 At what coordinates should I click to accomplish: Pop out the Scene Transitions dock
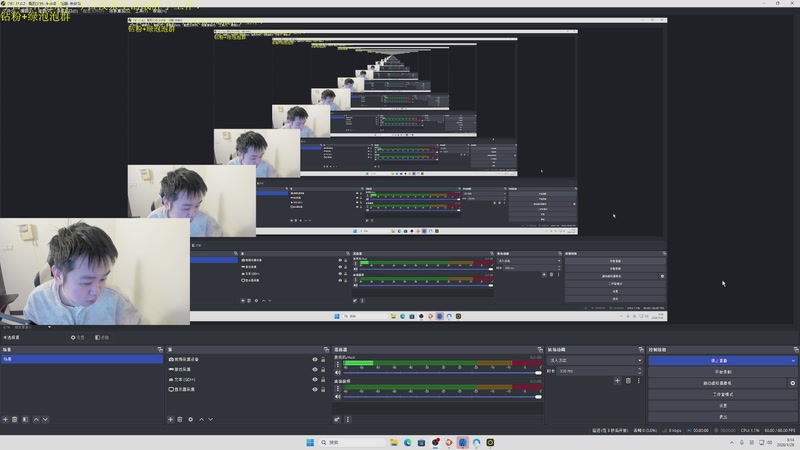pos(641,349)
